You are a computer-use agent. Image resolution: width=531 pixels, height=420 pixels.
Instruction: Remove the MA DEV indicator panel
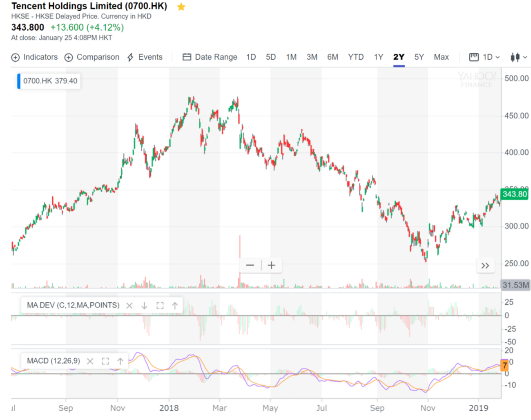129,306
